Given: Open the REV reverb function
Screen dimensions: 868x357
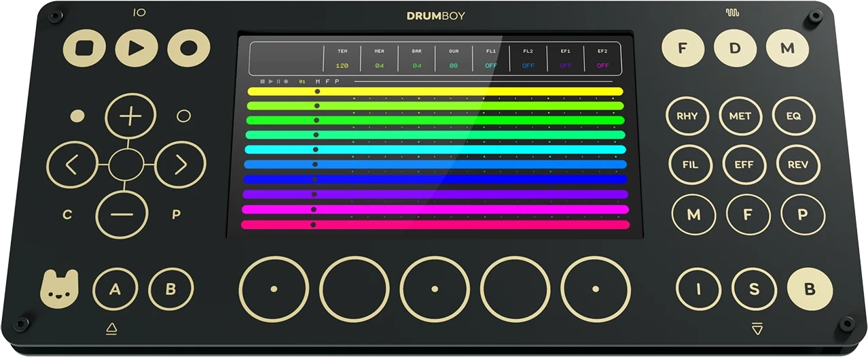Looking at the screenshot, I should pos(798,165).
